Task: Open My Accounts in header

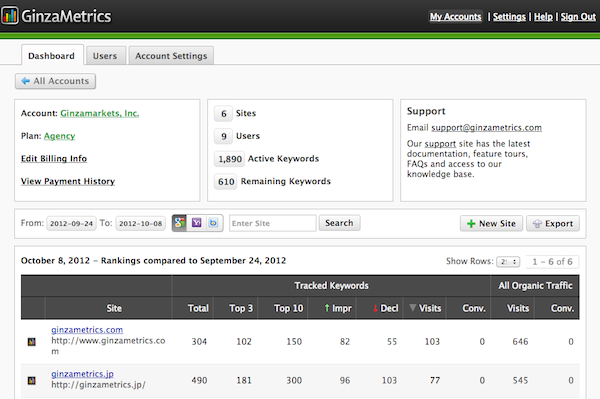Action: pos(455,16)
